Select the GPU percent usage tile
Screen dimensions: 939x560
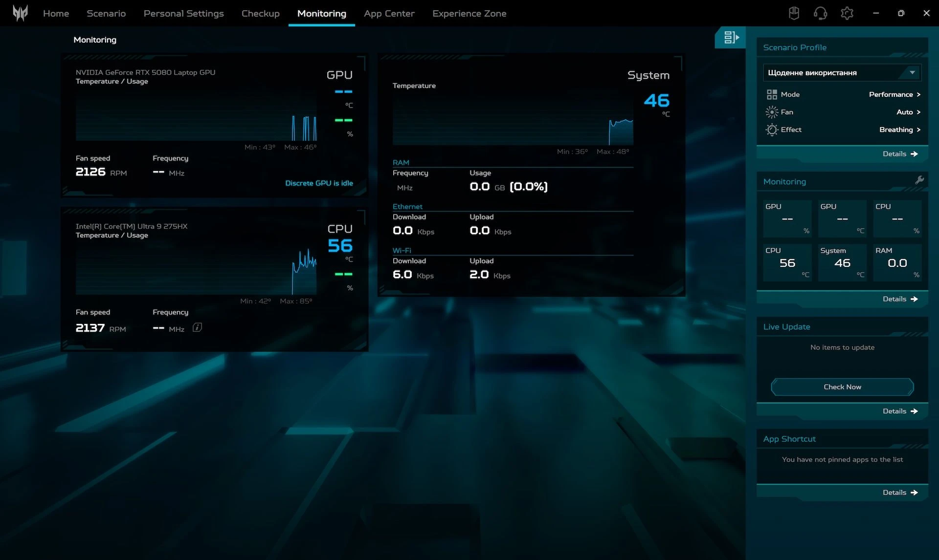(x=787, y=218)
